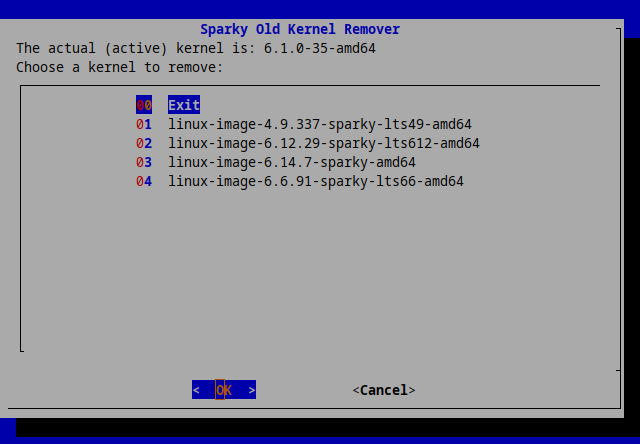Click the 'Choose a kernel to remove:' prompt
Image resolution: width=640 pixels, height=444 pixels.
tap(120, 67)
